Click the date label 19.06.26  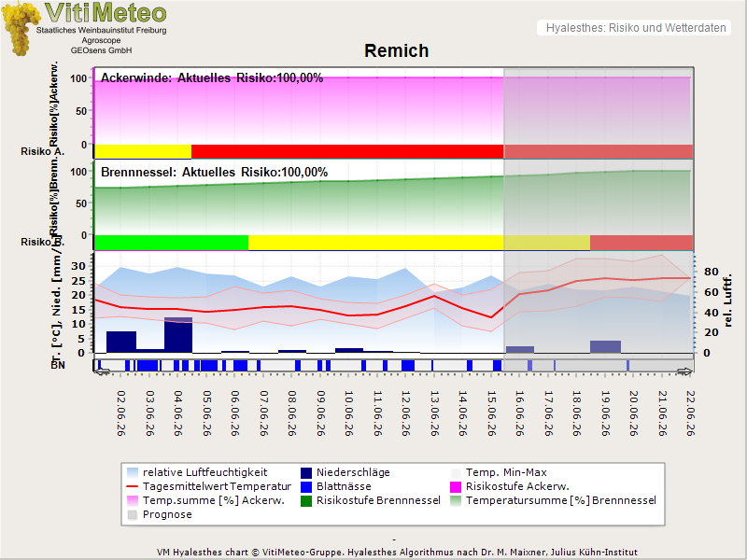click(x=605, y=413)
